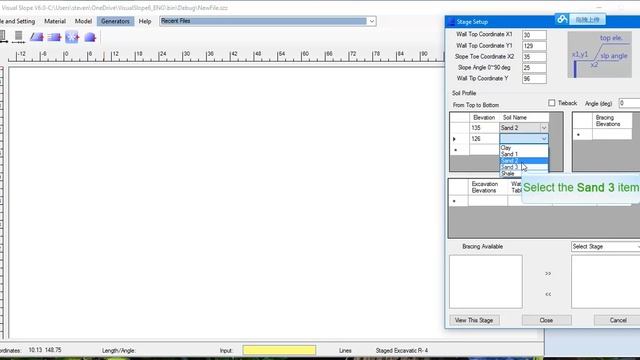Viewport: 640px width, 360px height.
Task: Click the layered soil generator icon
Action: pos(54,37)
